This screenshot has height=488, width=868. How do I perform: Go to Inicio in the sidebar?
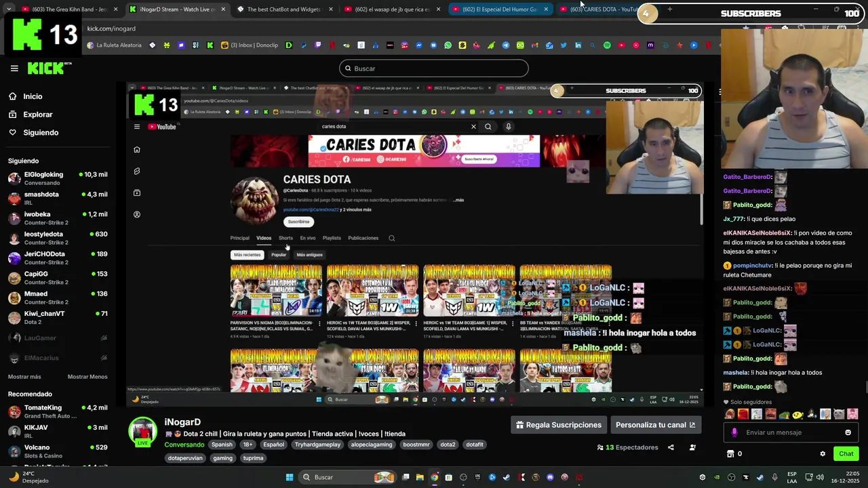click(33, 96)
